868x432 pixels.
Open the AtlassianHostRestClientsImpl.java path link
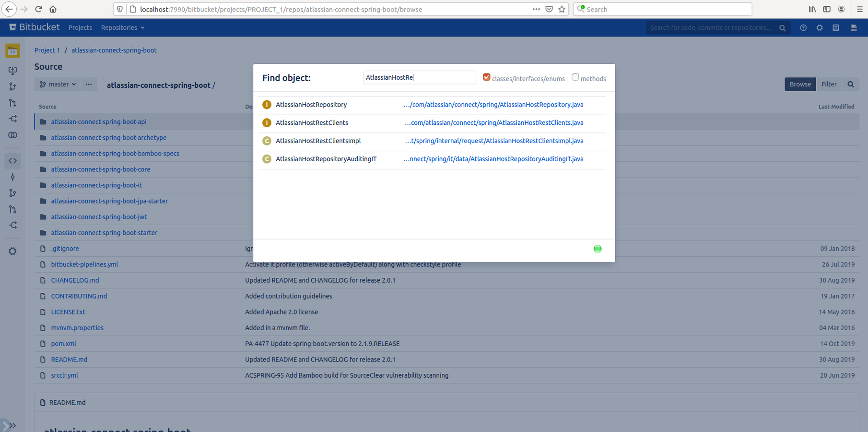(494, 141)
